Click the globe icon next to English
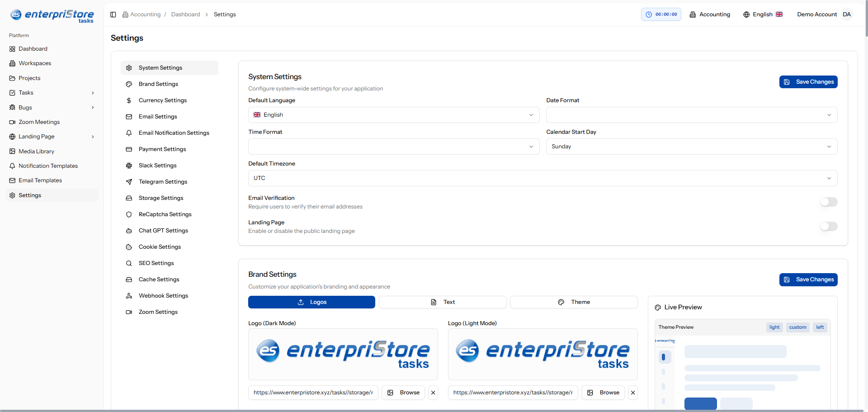This screenshot has height=412, width=868. click(746, 14)
